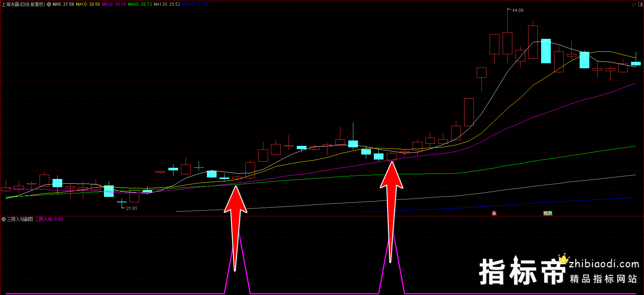Expand the 三阴入场副图 indicator dropdown
This screenshot has height=295, width=644.
tap(4, 219)
